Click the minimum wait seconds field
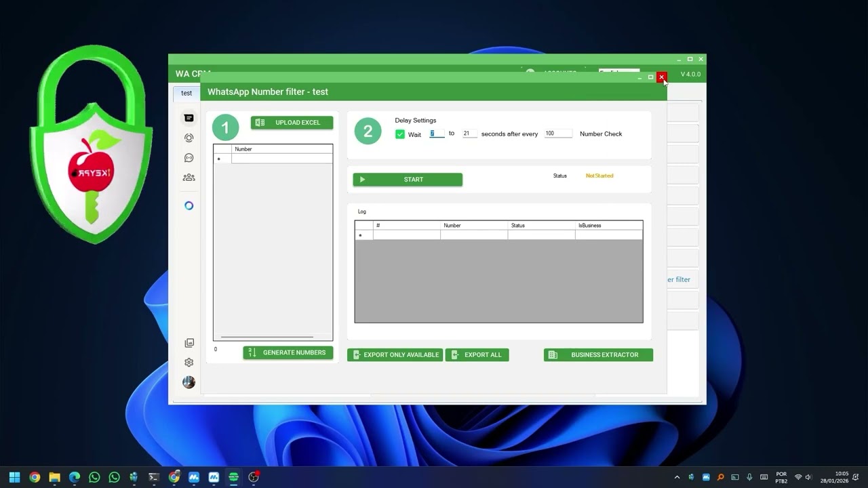This screenshot has height=488, width=868. 437,134
